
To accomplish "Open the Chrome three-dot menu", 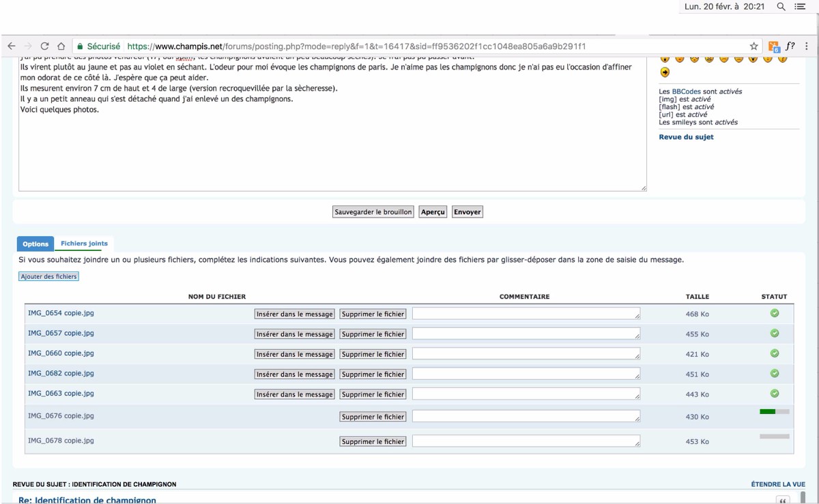I will click(807, 46).
